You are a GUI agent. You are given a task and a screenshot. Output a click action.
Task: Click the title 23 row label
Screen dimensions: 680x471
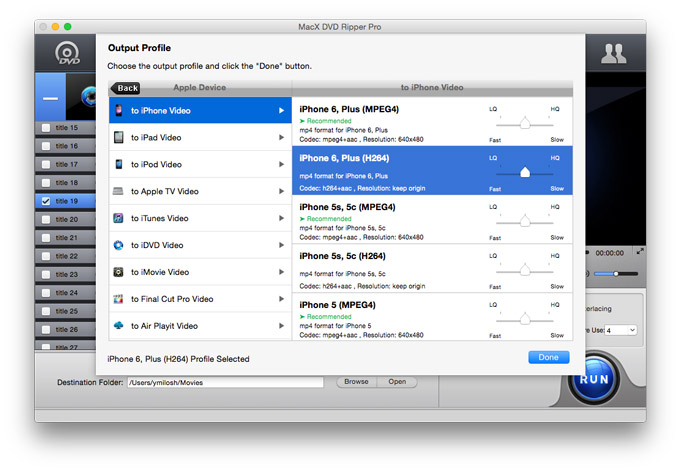[66, 275]
